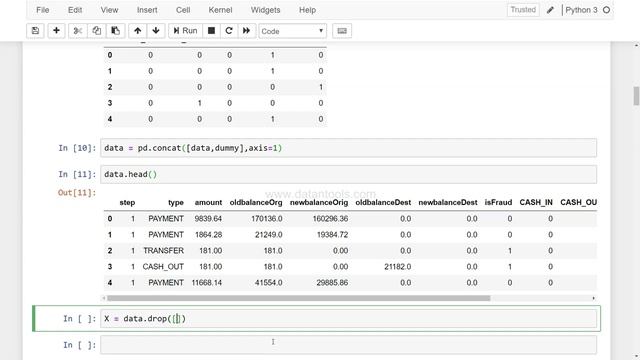Open the Help menu
This screenshot has width=640, height=360.
tap(307, 10)
